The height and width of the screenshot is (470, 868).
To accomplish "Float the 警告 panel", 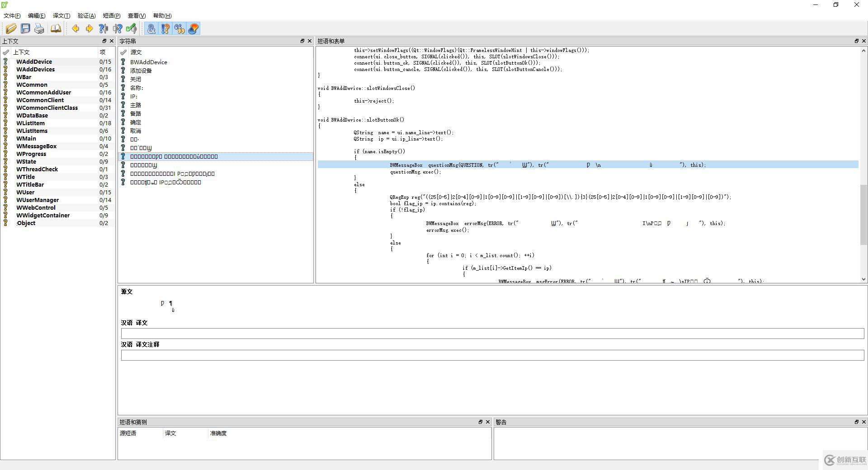I will 856,422.
